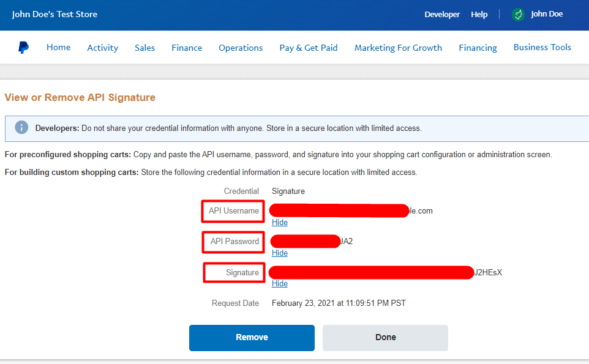Click the John Doe account name

click(547, 14)
